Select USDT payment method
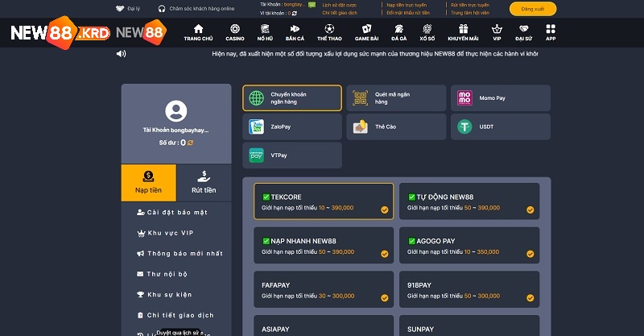644x336 pixels. tap(501, 127)
